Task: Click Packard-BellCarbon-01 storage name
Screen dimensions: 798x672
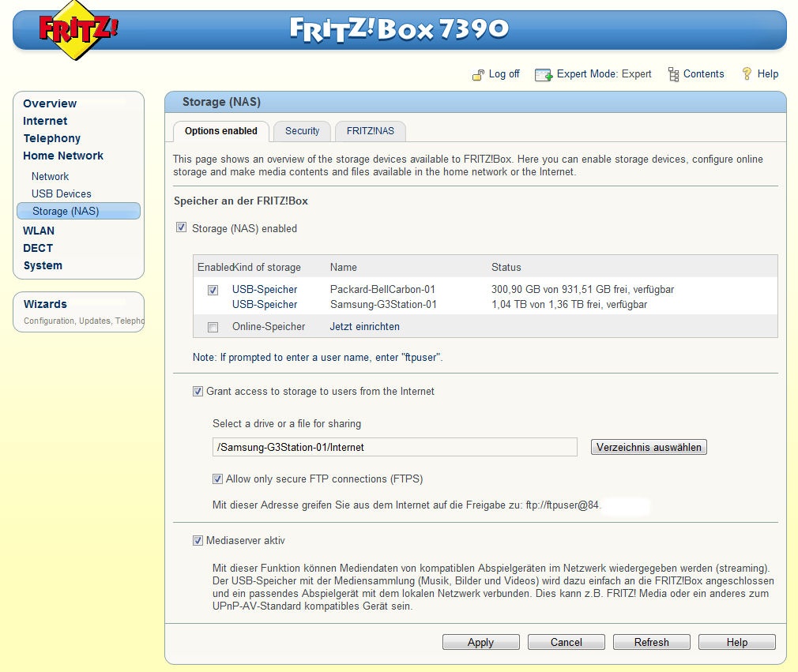Action: click(x=382, y=290)
